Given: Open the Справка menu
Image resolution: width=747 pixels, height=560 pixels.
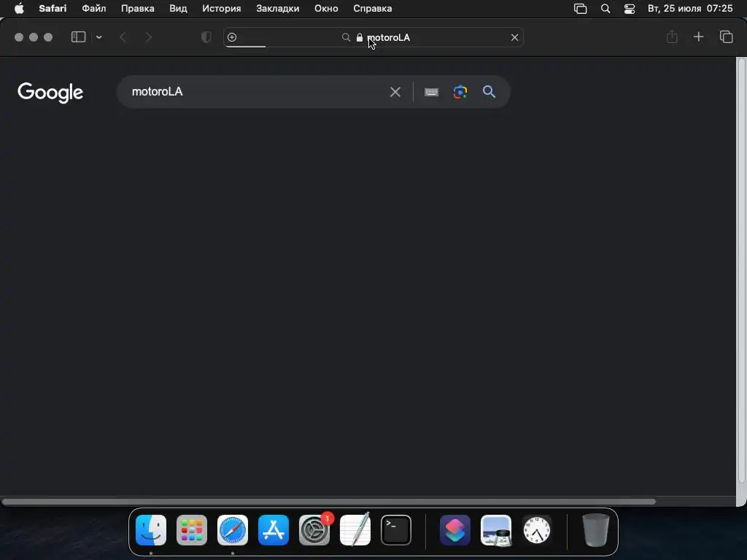Looking at the screenshot, I should click(x=373, y=9).
